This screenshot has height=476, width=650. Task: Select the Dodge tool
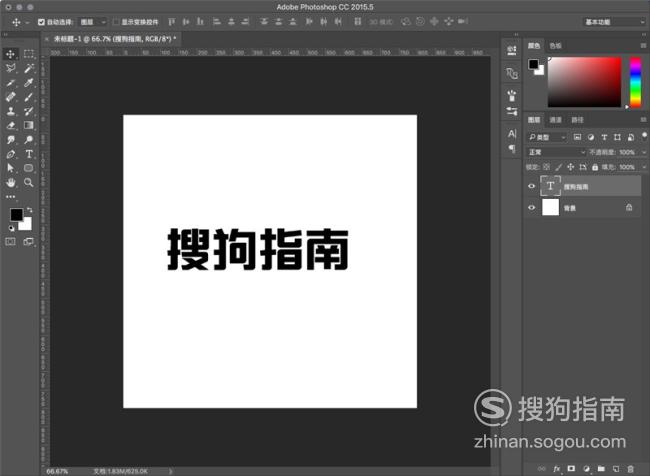[29, 140]
